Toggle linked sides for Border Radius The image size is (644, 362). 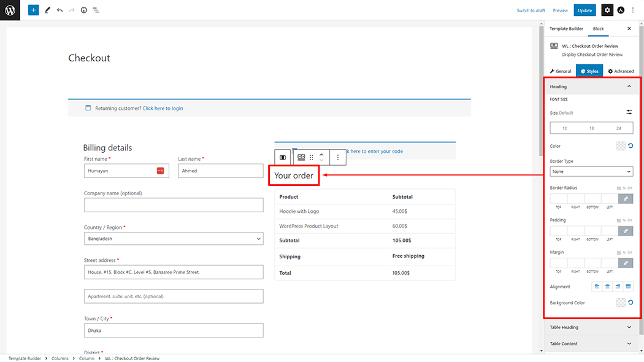pyautogui.click(x=626, y=199)
